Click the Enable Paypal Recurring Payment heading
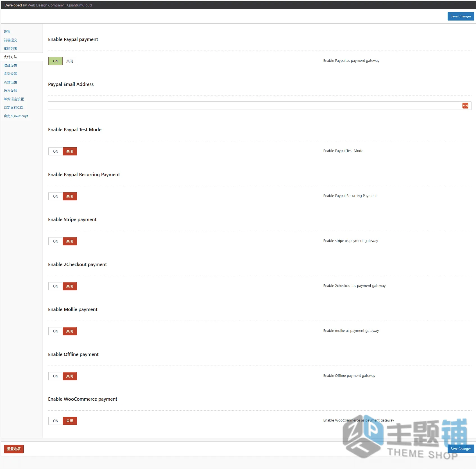476x469 pixels. [x=84, y=175]
